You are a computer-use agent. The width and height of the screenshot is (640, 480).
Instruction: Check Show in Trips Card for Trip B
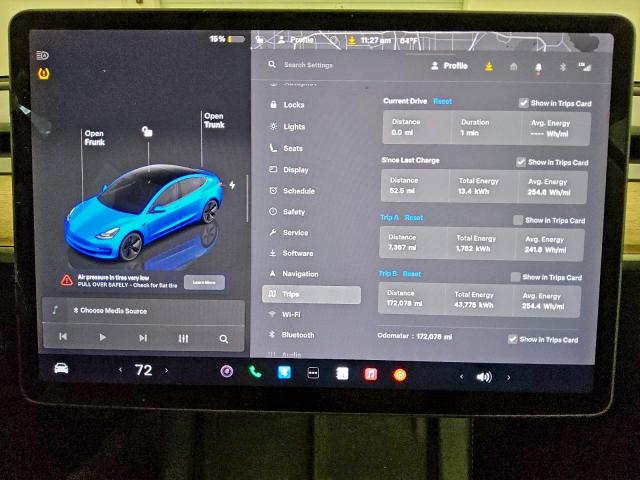point(515,277)
